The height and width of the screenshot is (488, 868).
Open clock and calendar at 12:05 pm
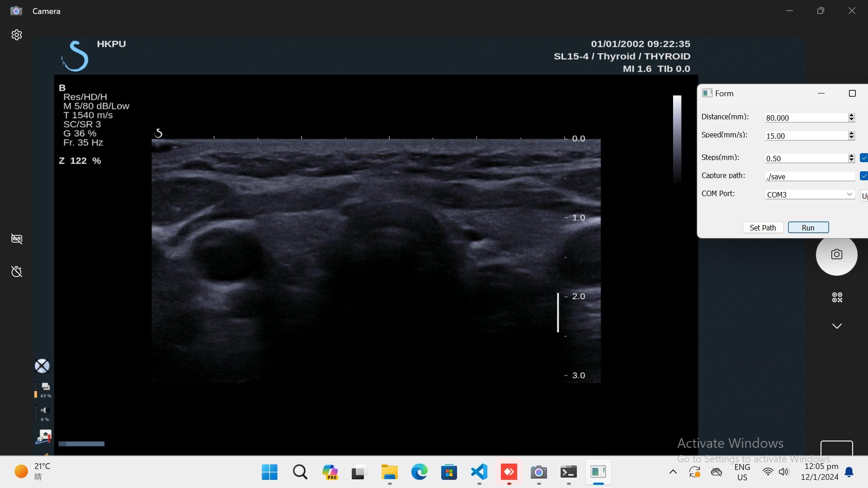pyautogui.click(x=820, y=472)
